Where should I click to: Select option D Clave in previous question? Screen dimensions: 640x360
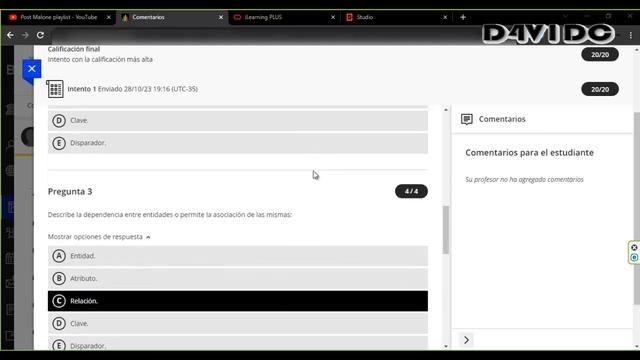point(238,120)
